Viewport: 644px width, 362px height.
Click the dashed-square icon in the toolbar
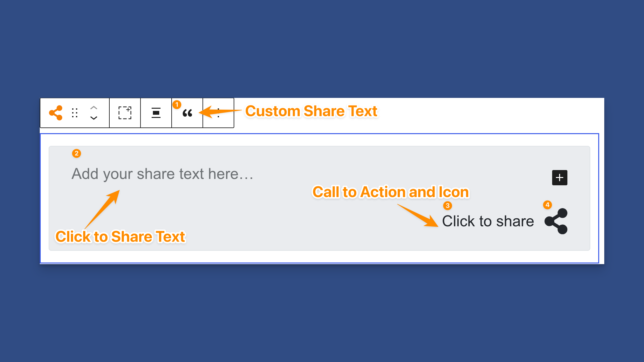point(125,113)
